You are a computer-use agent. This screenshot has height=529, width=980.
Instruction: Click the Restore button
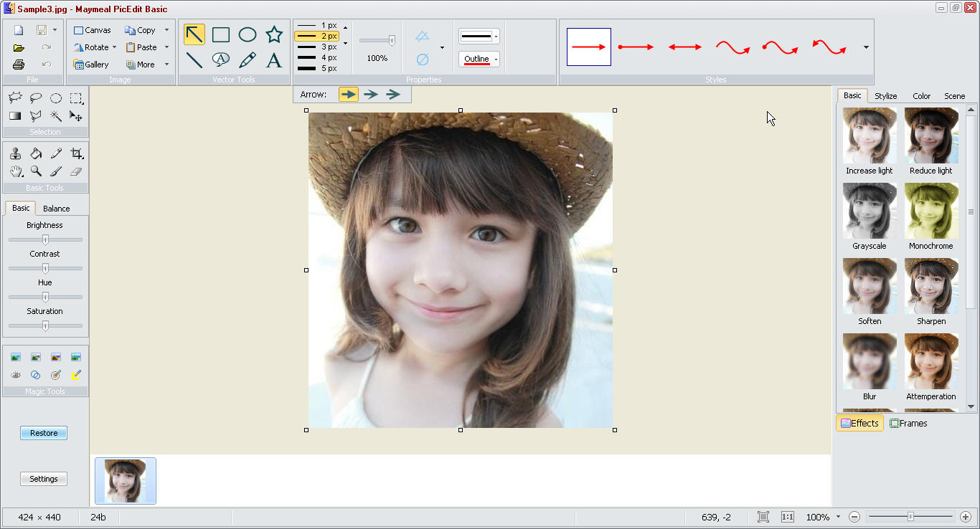click(x=44, y=433)
